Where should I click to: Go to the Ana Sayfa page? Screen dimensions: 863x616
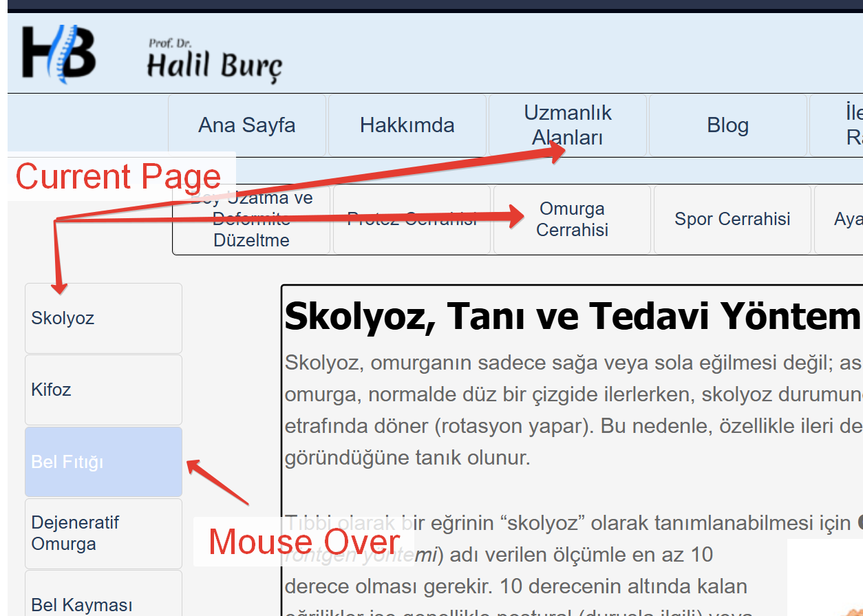coord(246,125)
